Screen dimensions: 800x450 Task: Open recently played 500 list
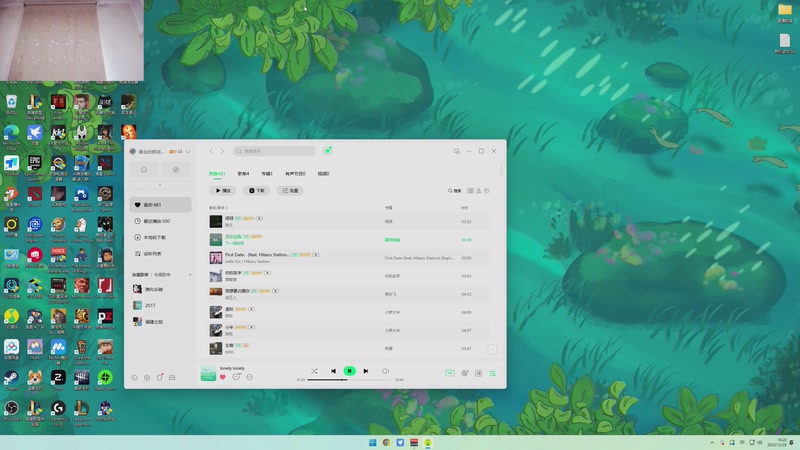coord(160,221)
